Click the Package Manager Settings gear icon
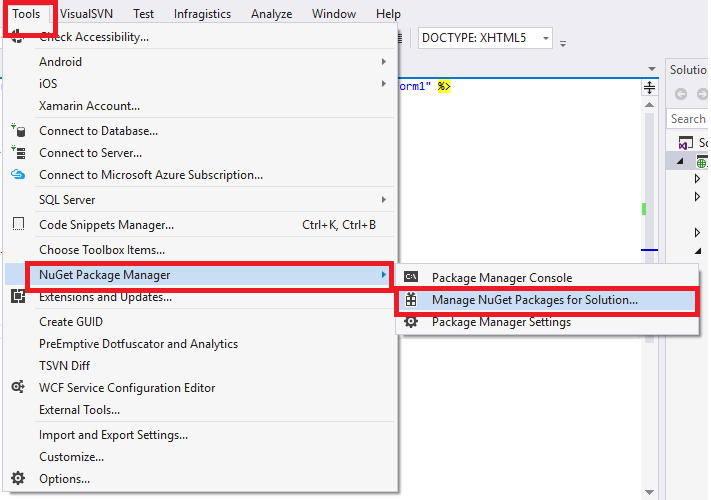This screenshot has width=711, height=500. [410, 322]
